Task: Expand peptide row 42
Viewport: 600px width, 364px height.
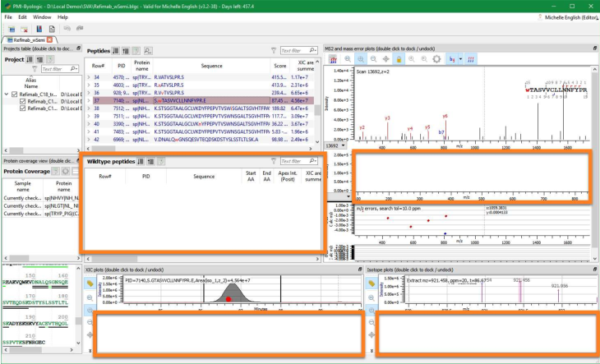Action: [89, 140]
